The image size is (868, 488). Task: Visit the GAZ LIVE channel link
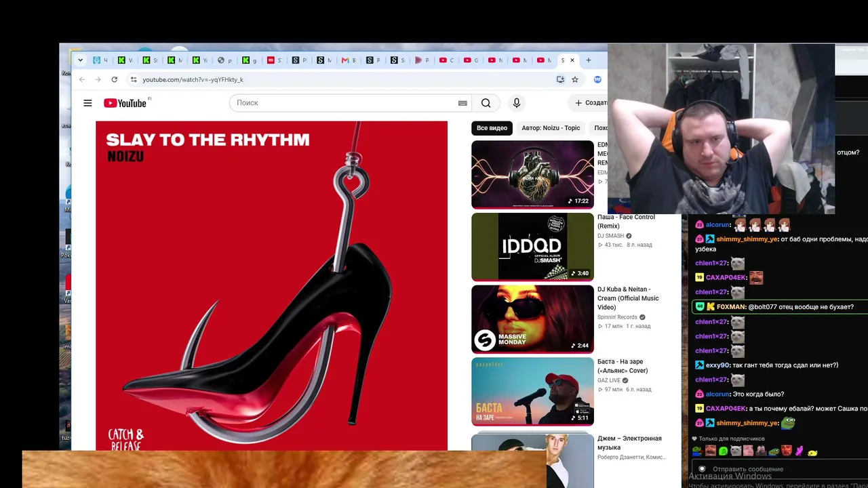(x=609, y=380)
